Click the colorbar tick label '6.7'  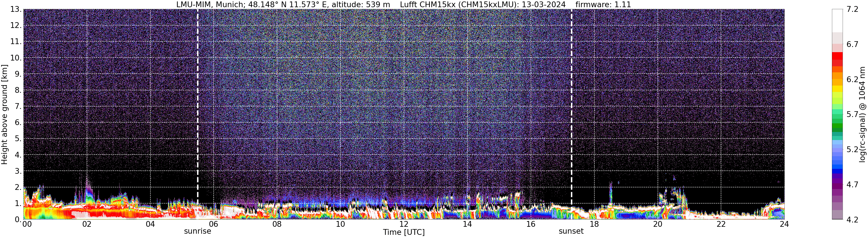click(x=852, y=44)
